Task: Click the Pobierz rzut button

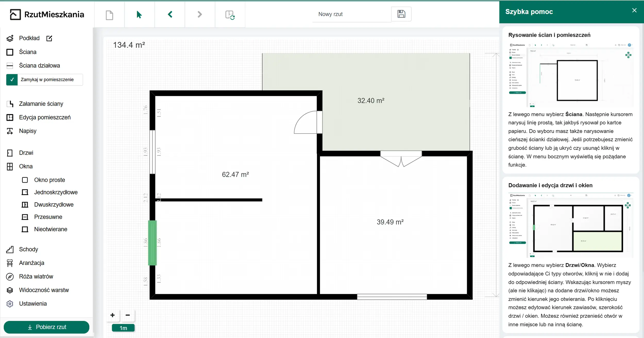Action: (47, 327)
